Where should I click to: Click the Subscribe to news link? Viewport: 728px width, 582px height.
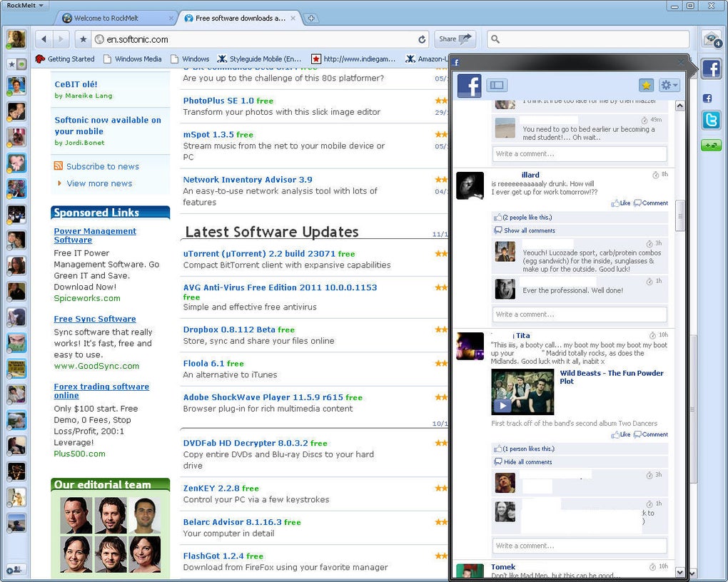[x=103, y=166]
